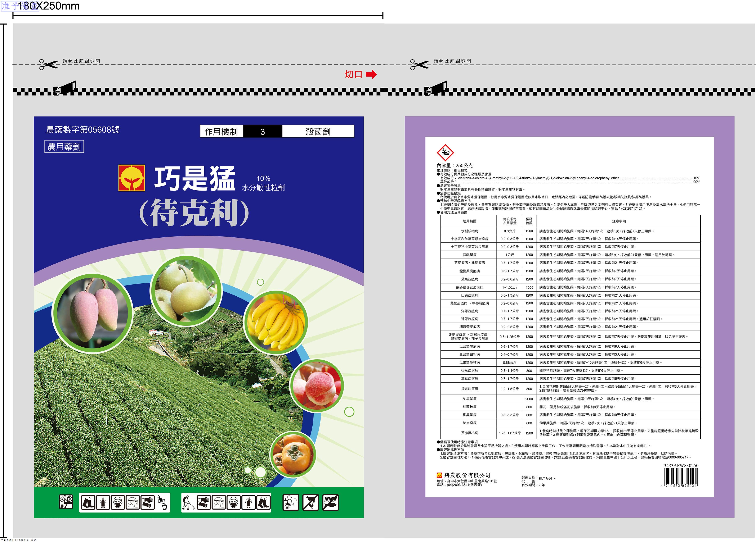The image size is (756, 543).
Task: Select the banana photo circle
Action: click(x=276, y=323)
